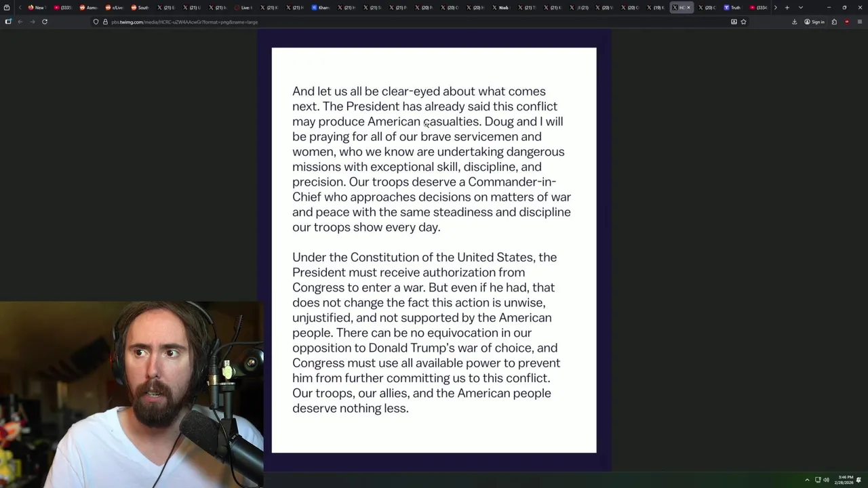Switch to the South Reddit tab
868x488 pixels.
[140, 7]
